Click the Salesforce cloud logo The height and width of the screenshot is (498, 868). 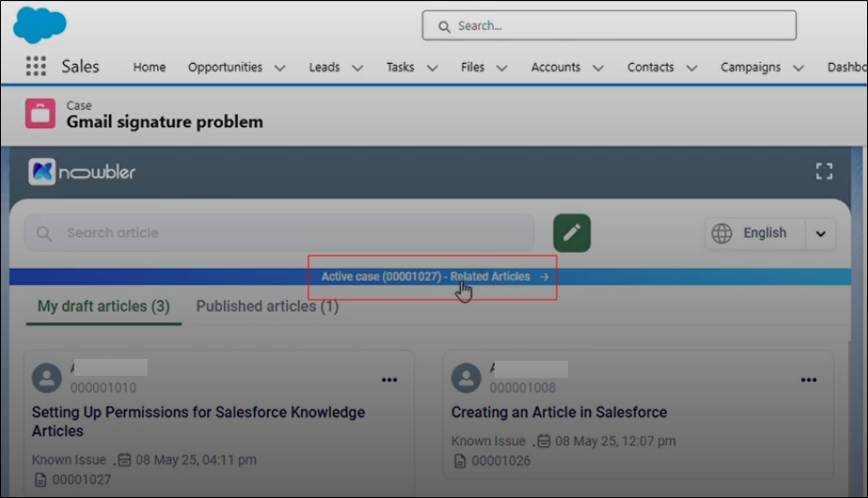39,24
